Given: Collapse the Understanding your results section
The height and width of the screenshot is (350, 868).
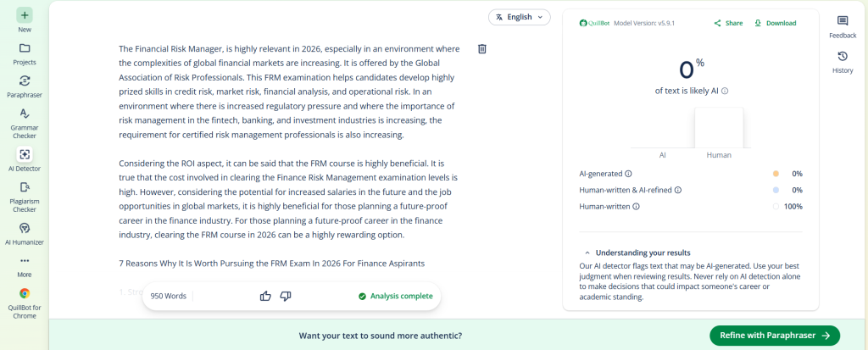Looking at the screenshot, I should click(585, 253).
